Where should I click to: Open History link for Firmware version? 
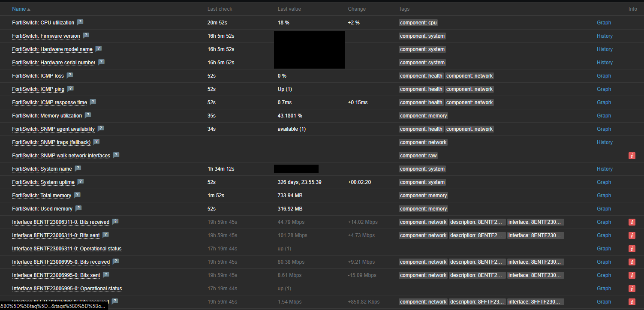tap(605, 36)
